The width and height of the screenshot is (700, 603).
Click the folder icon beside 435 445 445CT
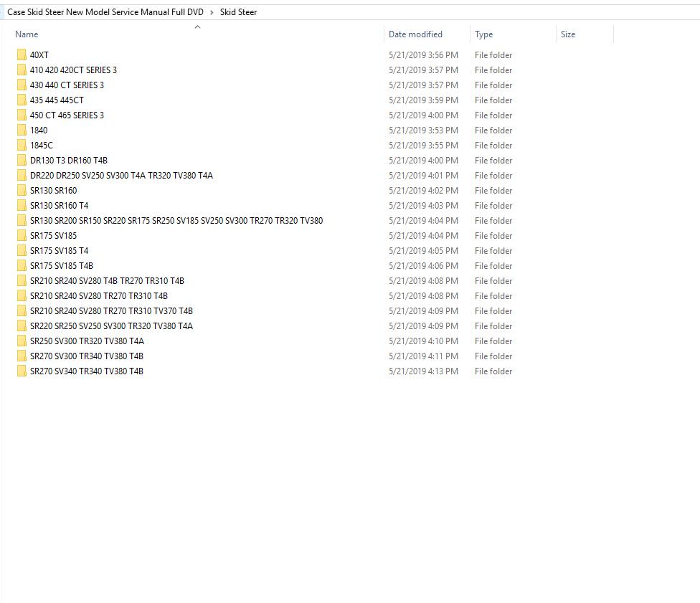[22, 100]
